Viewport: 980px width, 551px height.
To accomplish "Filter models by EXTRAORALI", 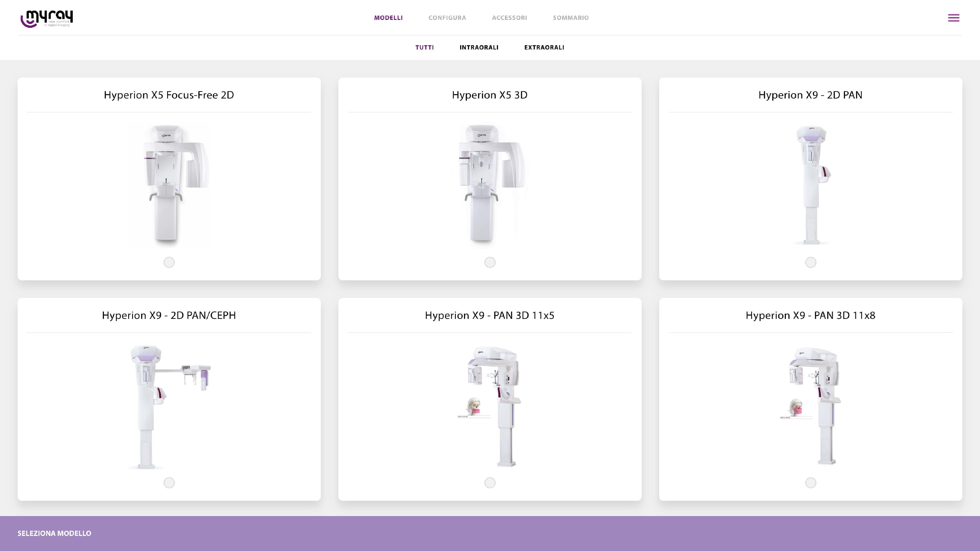I will pyautogui.click(x=544, y=47).
